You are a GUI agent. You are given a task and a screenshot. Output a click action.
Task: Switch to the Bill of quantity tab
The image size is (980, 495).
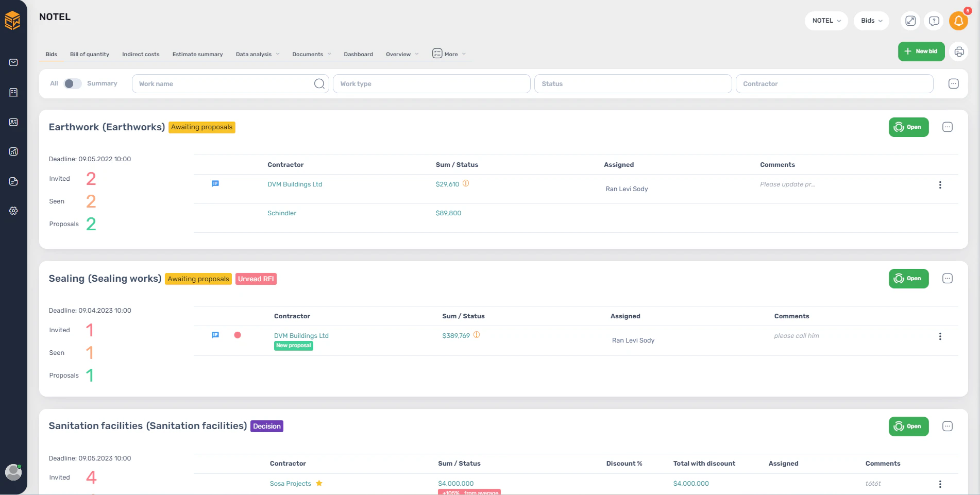click(x=90, y=54)
